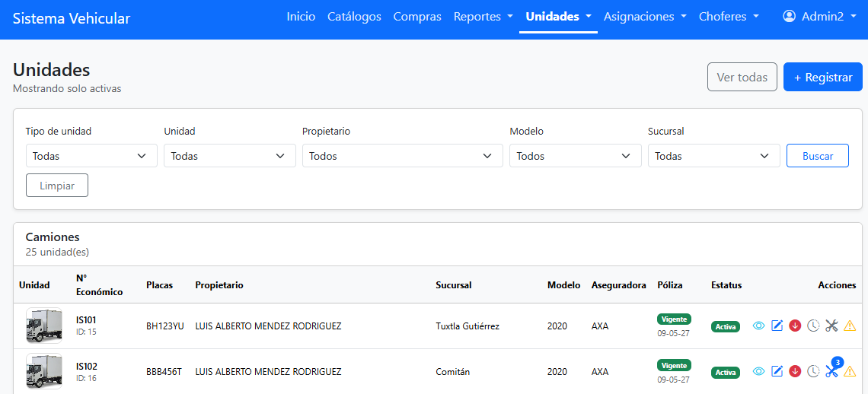Click the Limpiar button
Image resolution: width=868 pixels, height=394 pixels.
[x=57, y=186]
